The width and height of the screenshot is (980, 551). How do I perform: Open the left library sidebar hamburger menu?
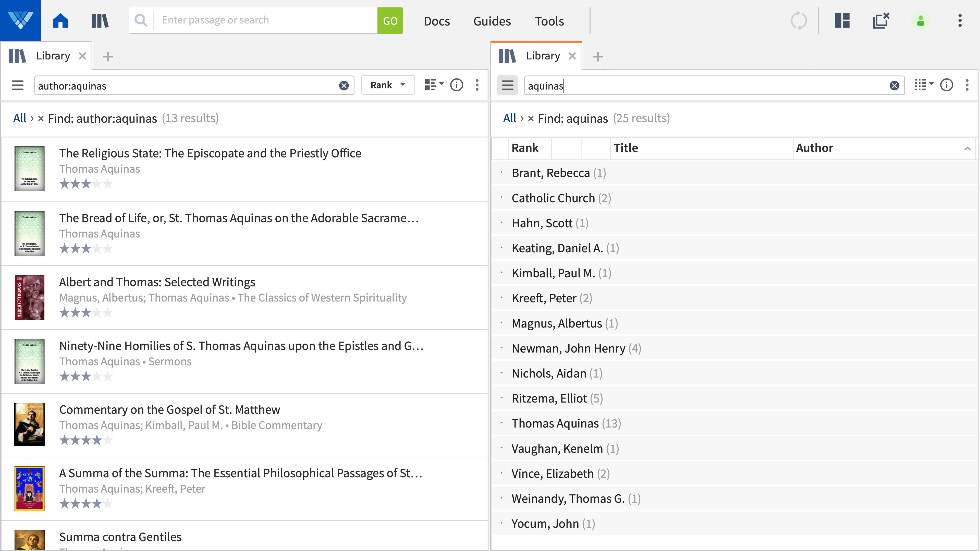point(18,85)
